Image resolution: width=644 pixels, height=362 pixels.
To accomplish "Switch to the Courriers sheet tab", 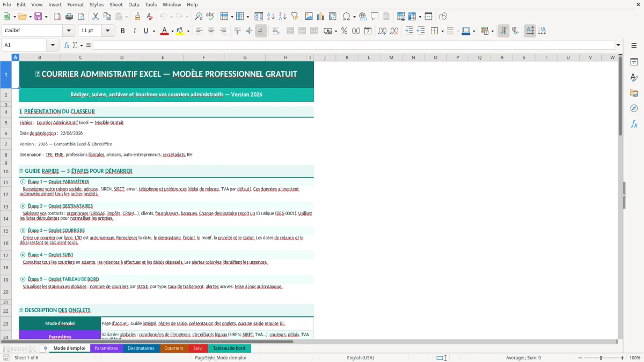I will click(174, 348).
